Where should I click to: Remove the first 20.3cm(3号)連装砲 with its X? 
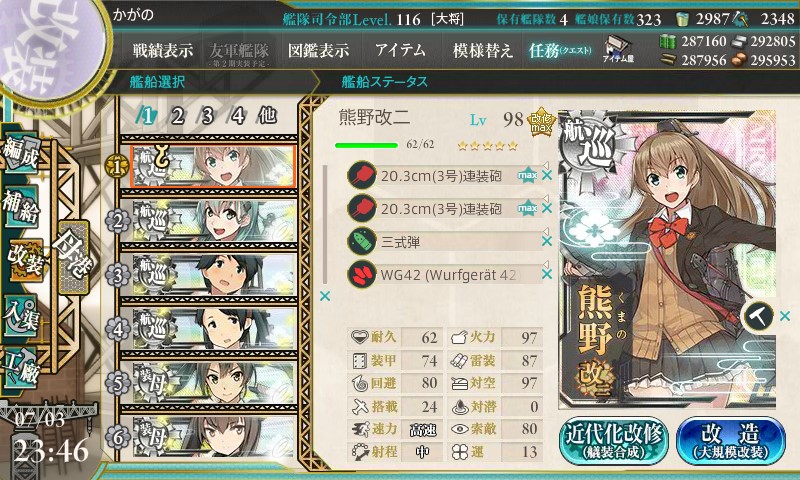tap(547, 175)
